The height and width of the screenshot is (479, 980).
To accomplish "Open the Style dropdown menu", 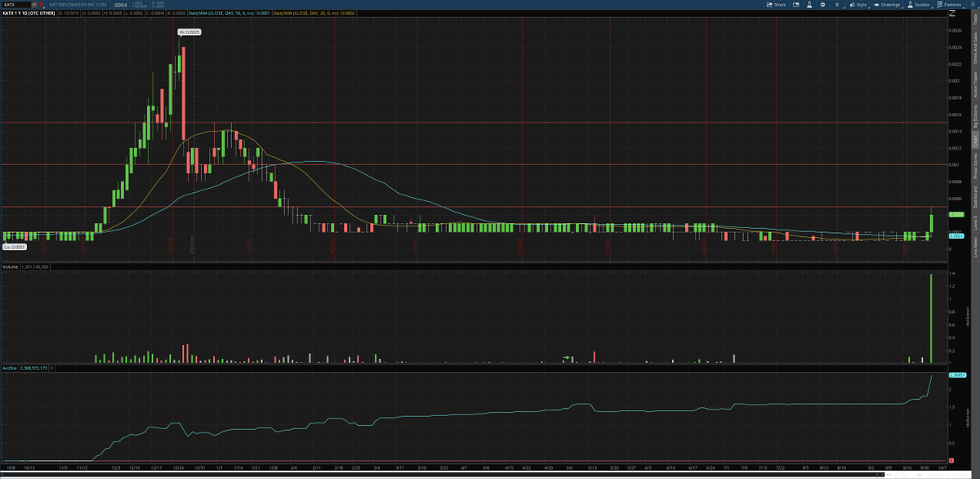I will [859, 4].
